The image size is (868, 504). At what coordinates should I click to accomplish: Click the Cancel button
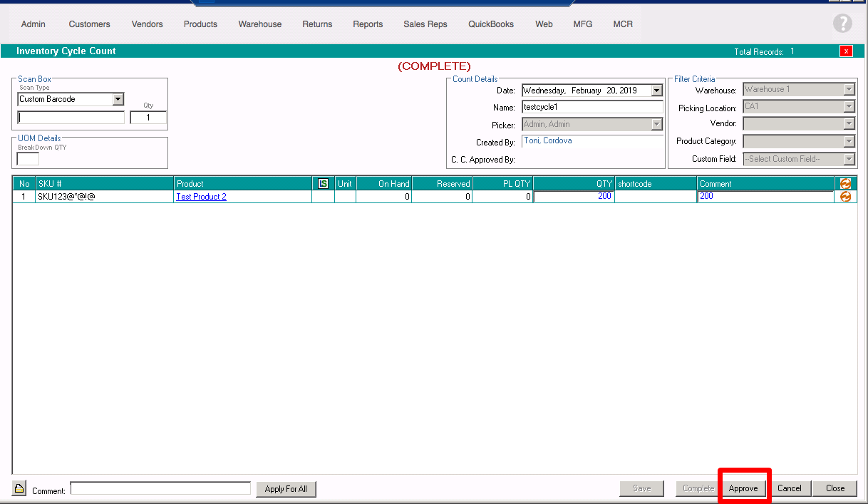tap(789, 488)
